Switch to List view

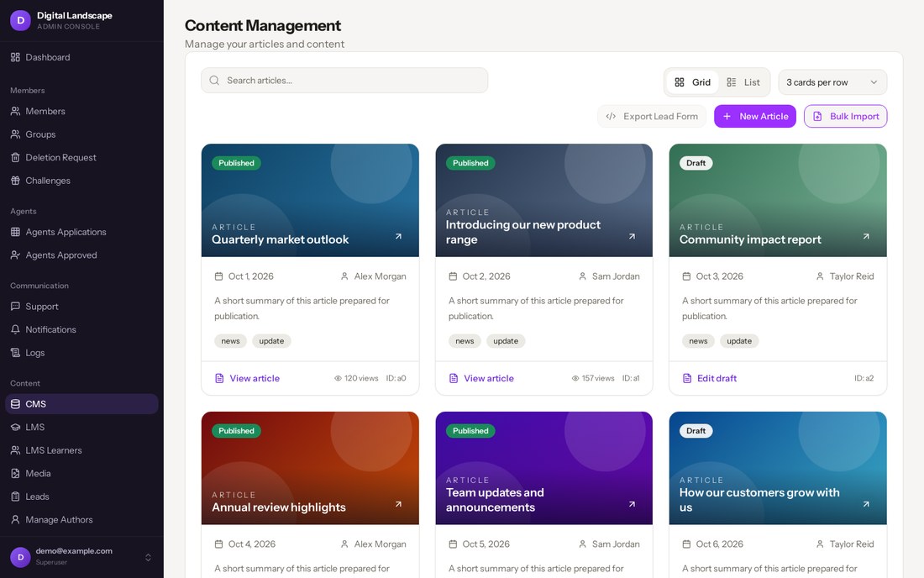pos(743,82)
